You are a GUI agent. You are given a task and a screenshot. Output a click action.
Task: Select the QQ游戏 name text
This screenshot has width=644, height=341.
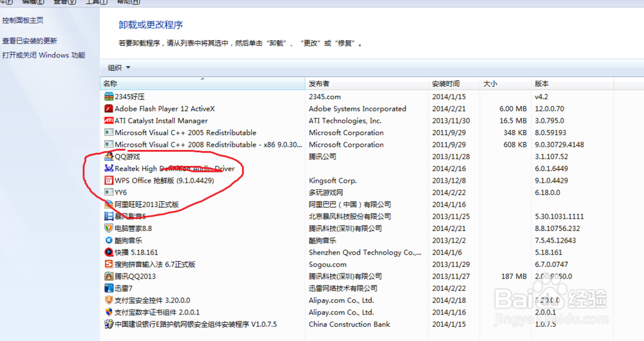tap(128, 156)
